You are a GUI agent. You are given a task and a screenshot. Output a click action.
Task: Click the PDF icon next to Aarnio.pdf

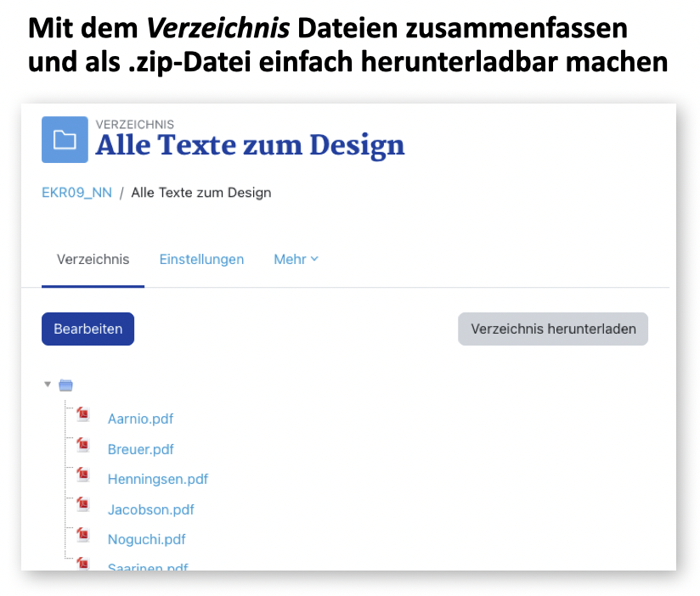pos(83,414)
